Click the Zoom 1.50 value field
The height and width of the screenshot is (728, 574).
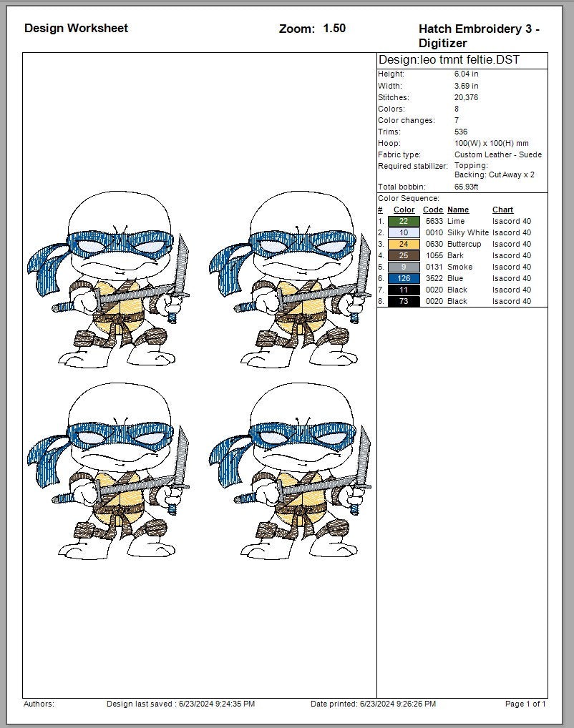click(x=334, y=28)
